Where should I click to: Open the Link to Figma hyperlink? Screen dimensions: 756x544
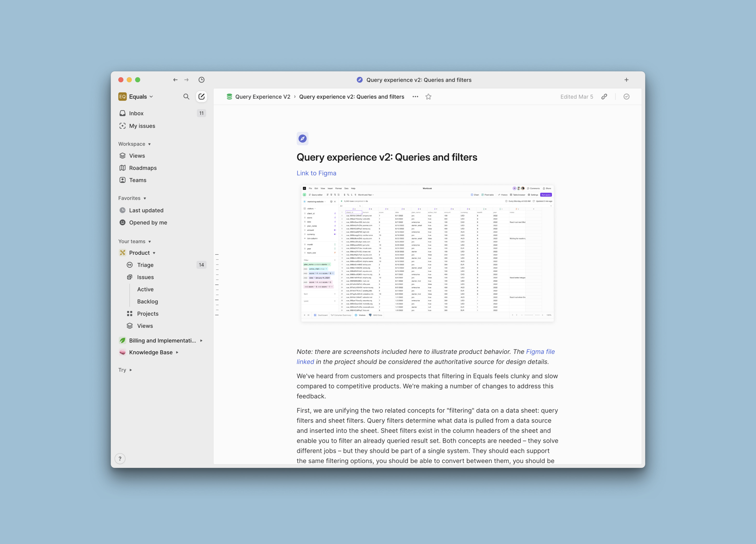tap(316, 173)
